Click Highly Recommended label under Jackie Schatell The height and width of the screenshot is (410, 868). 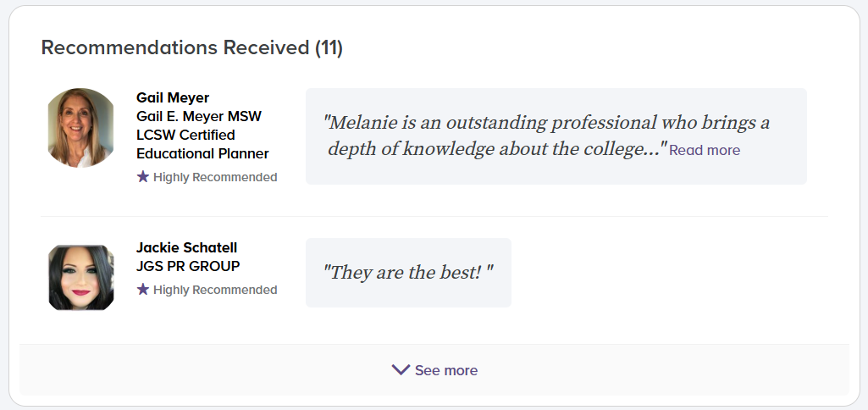(x=215, y=290)
